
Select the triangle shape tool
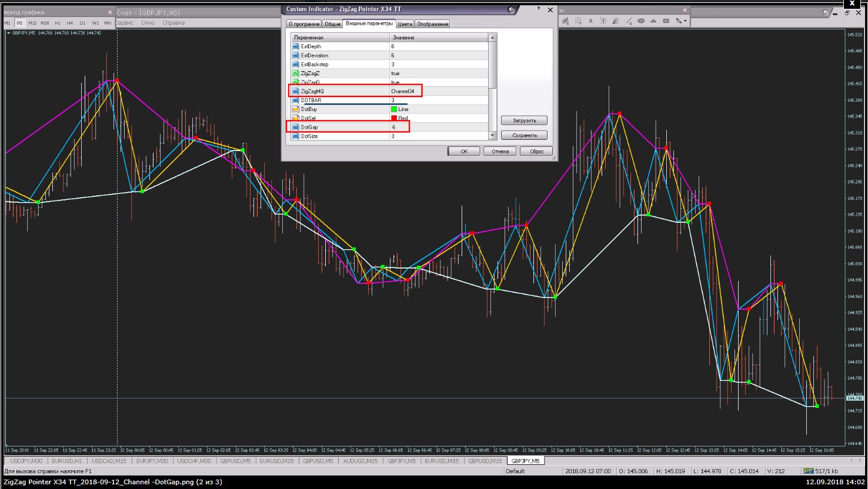653,21
